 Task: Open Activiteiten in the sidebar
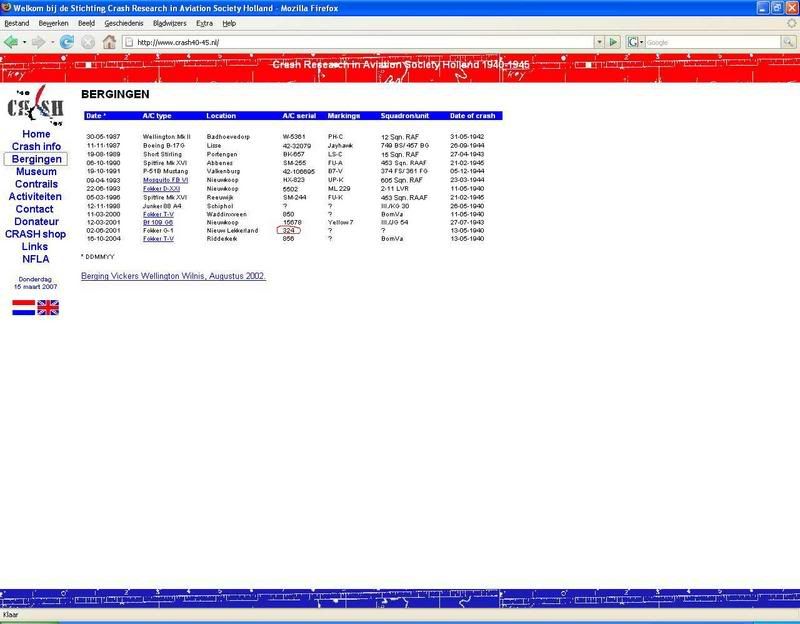(x=35, y=196)
